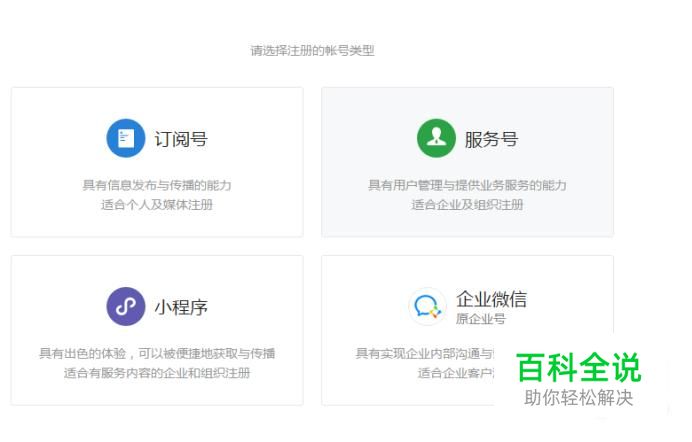Click the 企业微信 chat bubble icon

428,306
